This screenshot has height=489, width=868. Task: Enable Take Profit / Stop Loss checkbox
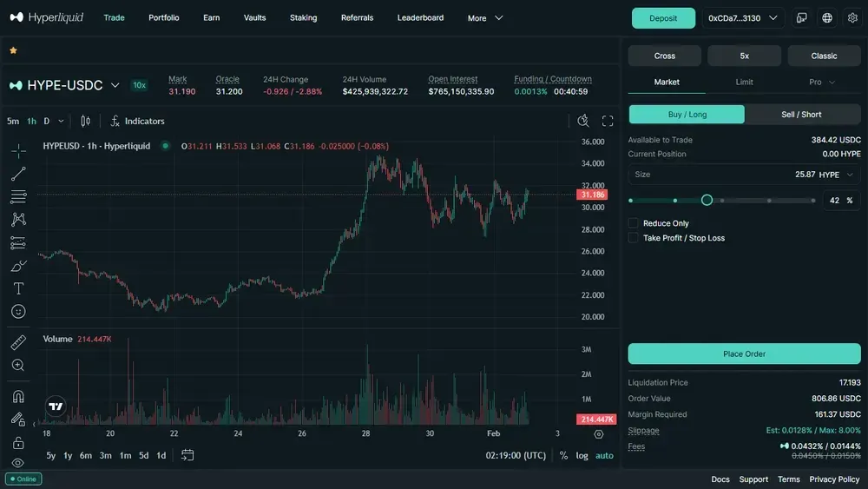tap(633, 238)
